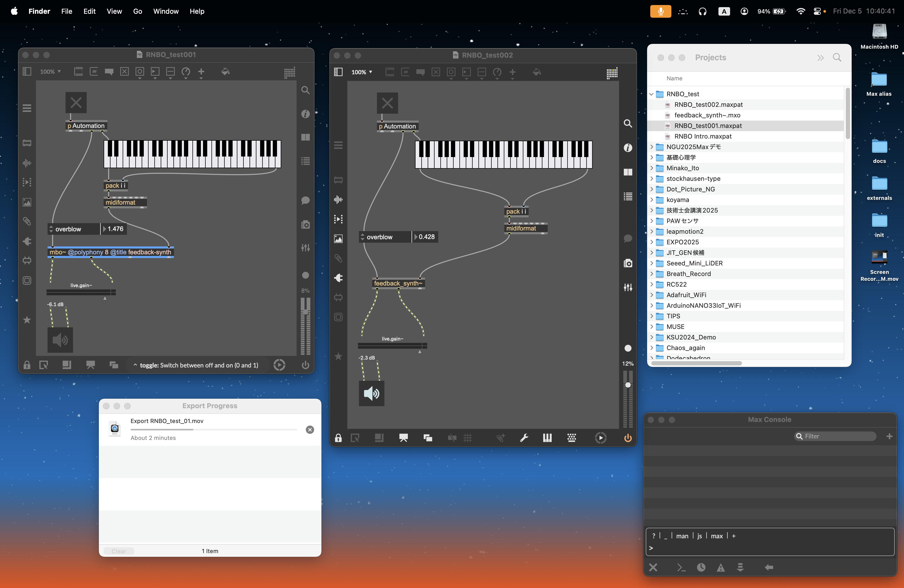Clear the Max Console with X icon

pyautogui.click(x=653, y=567)
